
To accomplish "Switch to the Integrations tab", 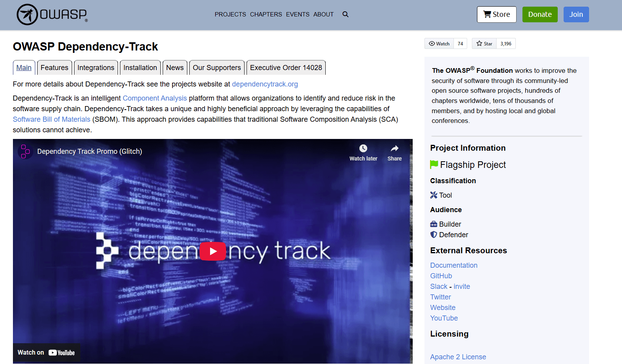I will click(x=96, y=68).
